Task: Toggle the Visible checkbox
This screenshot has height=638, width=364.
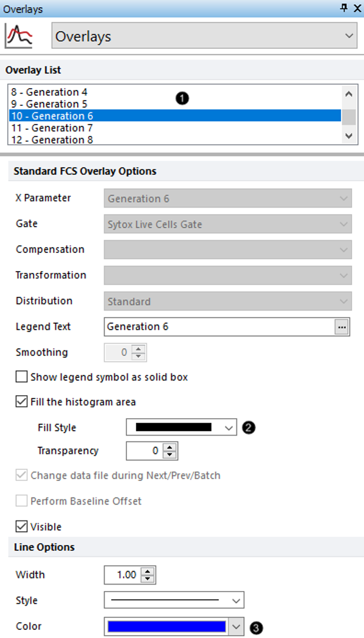Action: 21,526
